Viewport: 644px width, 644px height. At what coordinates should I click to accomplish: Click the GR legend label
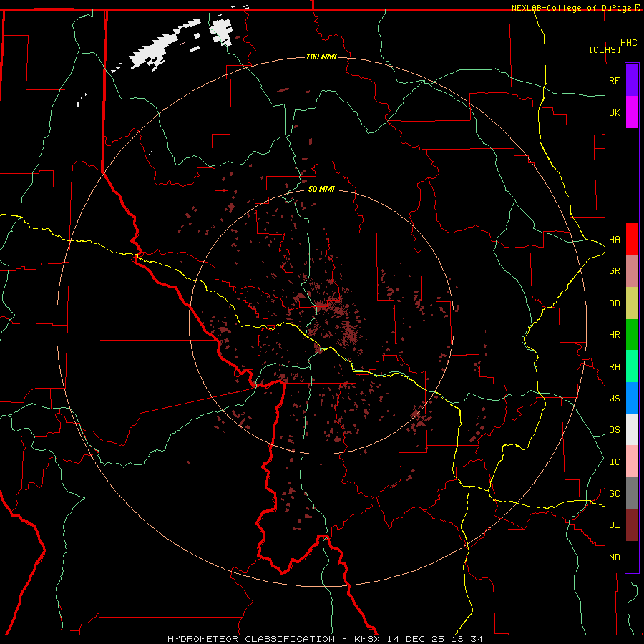click(614, 271)
